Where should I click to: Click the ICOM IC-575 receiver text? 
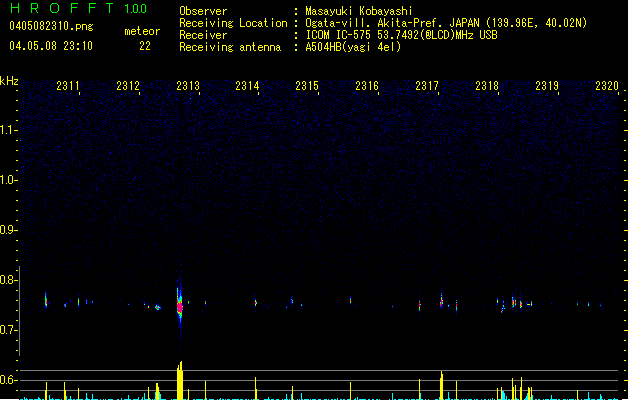(x=401, y=35)
